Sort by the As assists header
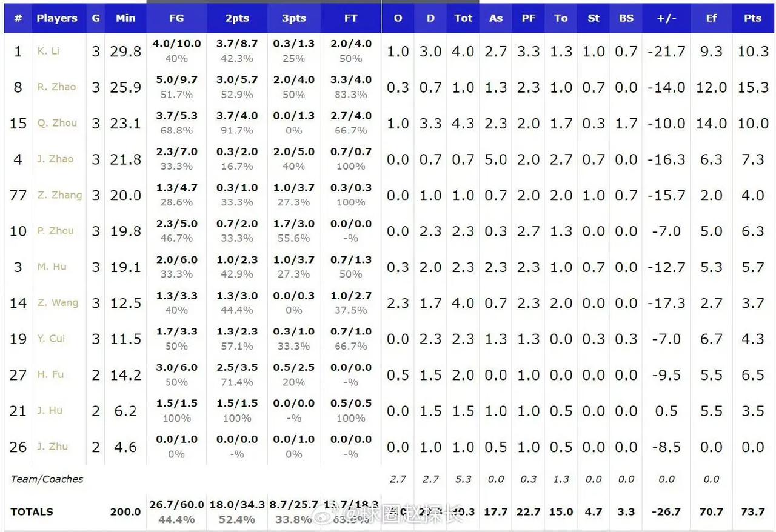 pos(496,18)
